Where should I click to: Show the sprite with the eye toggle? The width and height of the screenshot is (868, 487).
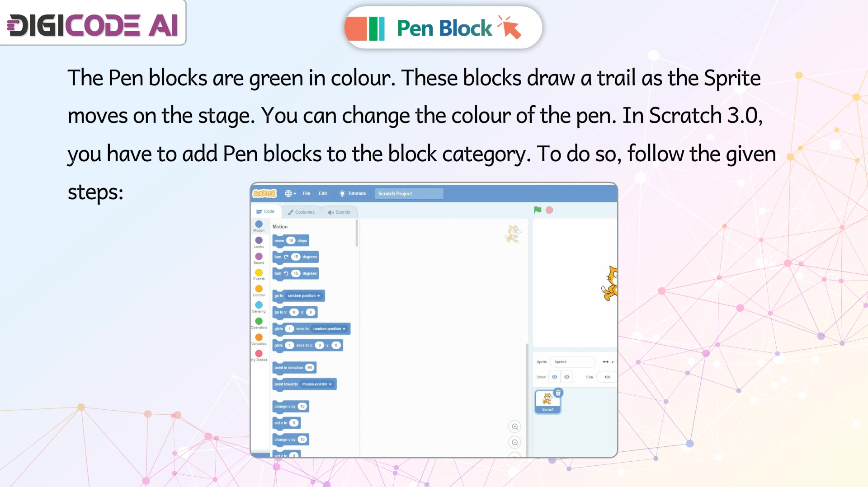tap(555, 377)
